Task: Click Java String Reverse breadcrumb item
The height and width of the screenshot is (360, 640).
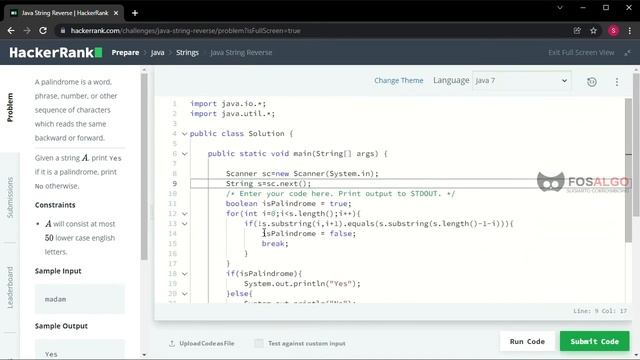Action: [x=241, y=53]
